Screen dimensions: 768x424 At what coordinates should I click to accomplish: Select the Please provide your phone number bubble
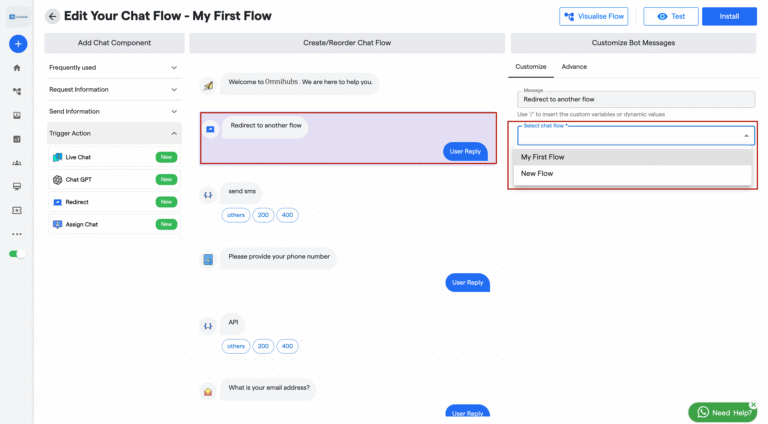click(x=279, y=257)
